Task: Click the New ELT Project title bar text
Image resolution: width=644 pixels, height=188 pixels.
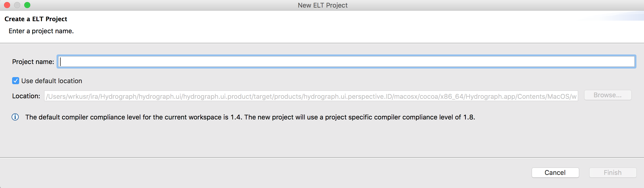Action: tap(323, 5)
